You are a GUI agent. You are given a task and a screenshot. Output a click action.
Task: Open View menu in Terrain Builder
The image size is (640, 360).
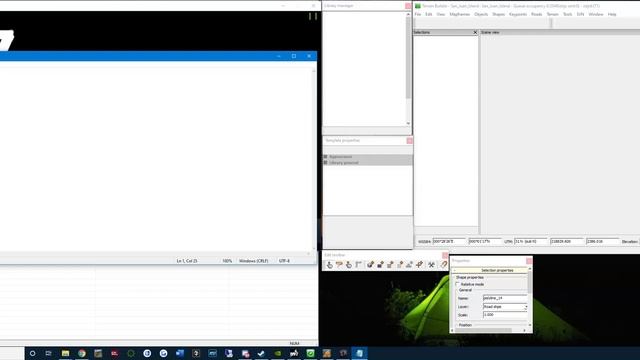(x=441, y=14)
